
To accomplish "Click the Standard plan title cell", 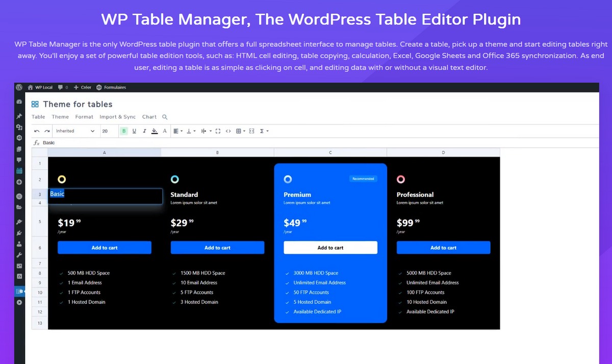I will point(184,195).
